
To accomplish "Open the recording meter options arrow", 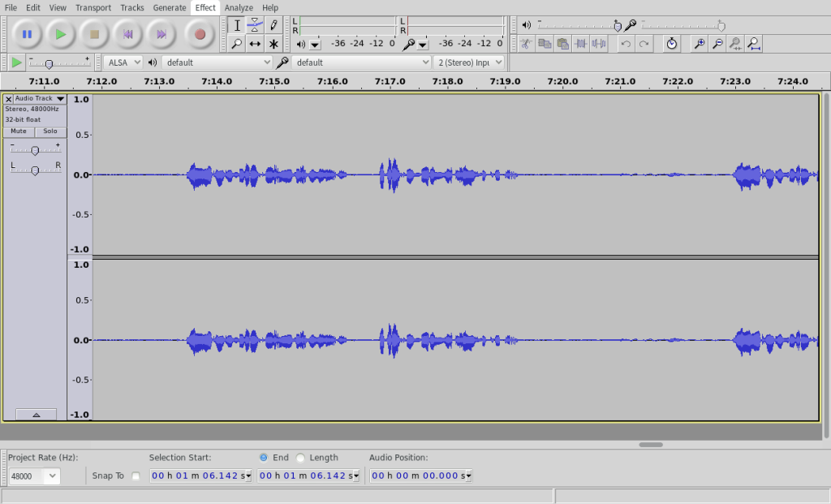I will [422, 45].
